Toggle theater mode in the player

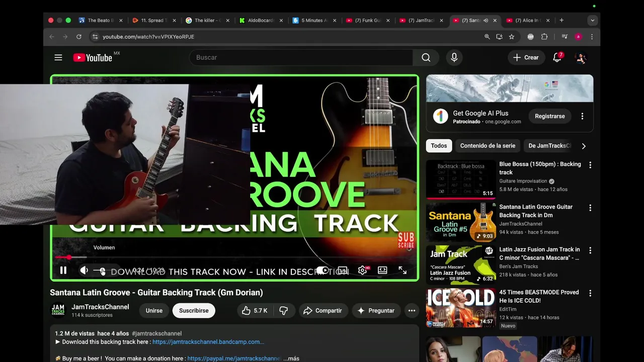pyautogui.click(x=382, y=270)
